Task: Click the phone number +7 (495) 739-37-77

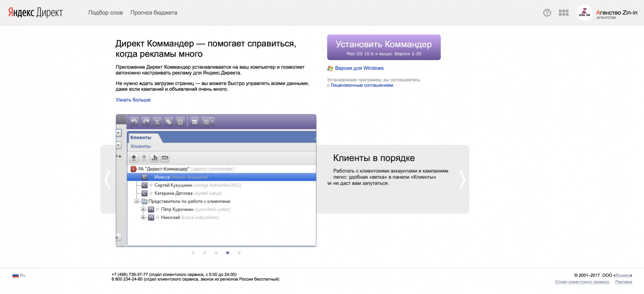Action: coord(130,274)
